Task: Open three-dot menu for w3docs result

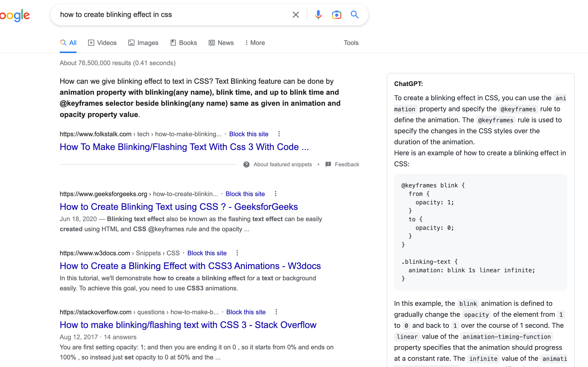Action: click(x=237, y=253)
